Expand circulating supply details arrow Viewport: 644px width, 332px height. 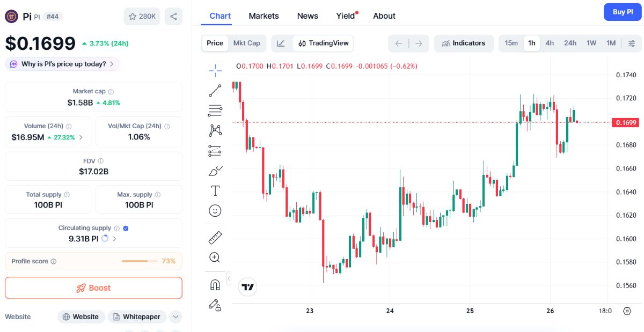[114, 239]
